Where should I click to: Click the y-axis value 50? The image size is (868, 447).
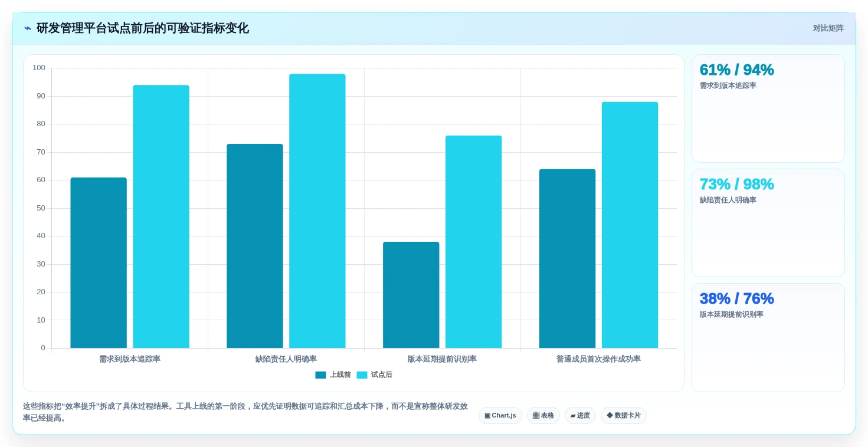[x=41, y=208]
